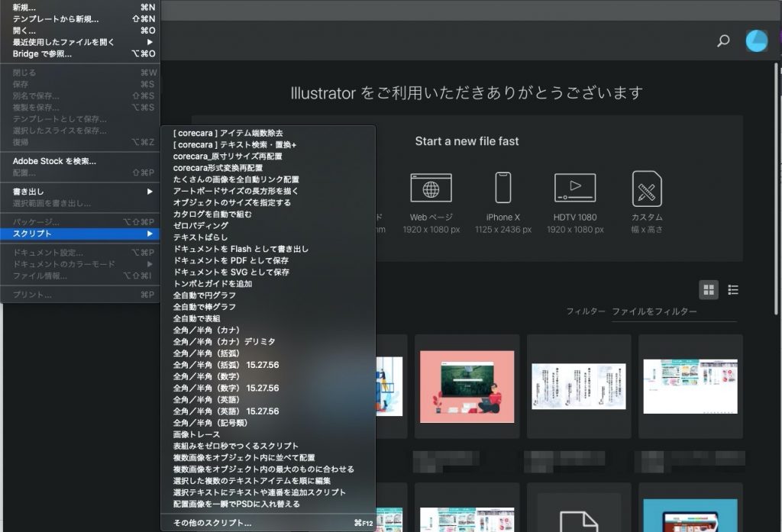Click the search magnifier icon
The width and height of the screenshot is (782, 532).
(723, 40)
